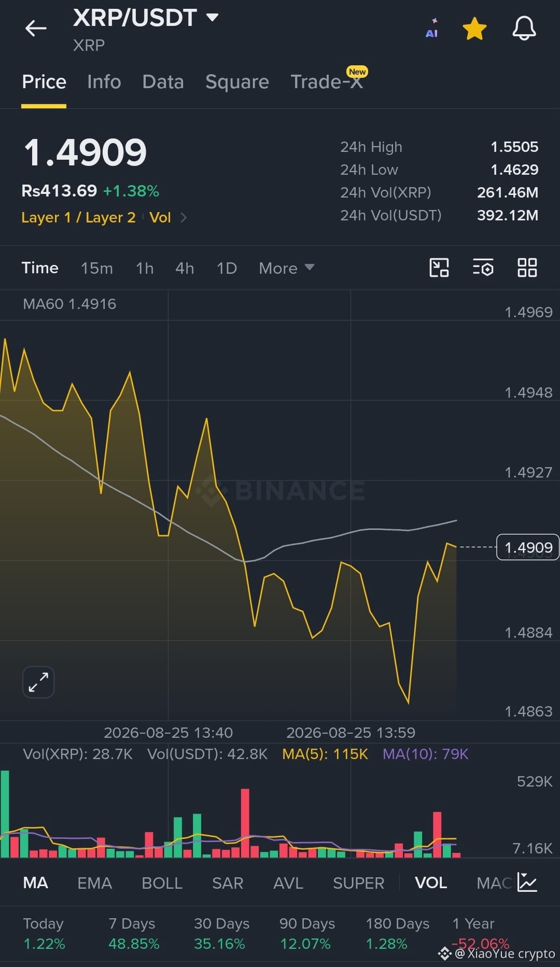Click the 24h Low value 1.4629

(x=514, y=170)
